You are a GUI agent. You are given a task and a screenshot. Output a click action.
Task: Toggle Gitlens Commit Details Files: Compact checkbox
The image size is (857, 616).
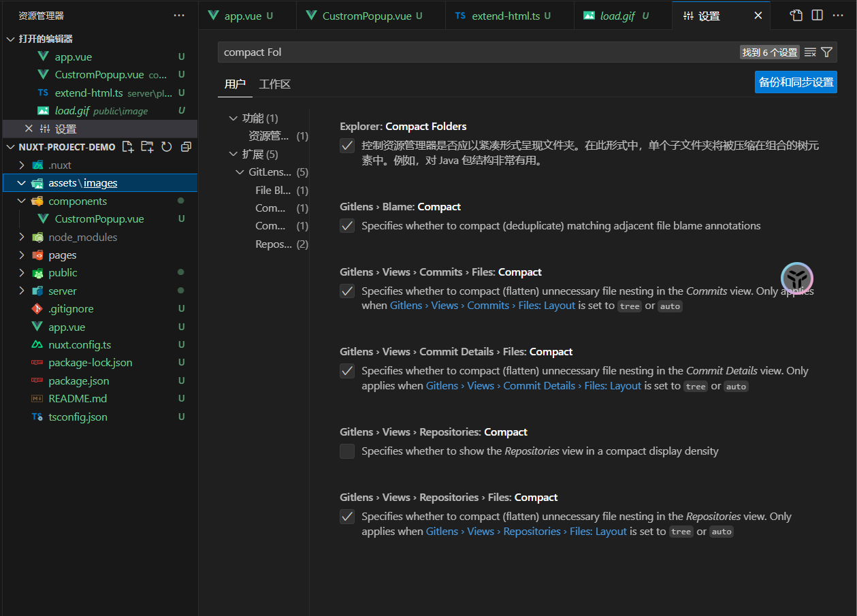coord(347,371)
